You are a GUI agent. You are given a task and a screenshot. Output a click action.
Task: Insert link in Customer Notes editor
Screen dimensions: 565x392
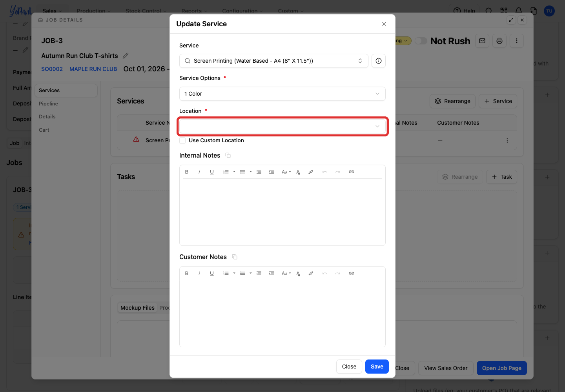coord(352,273)
